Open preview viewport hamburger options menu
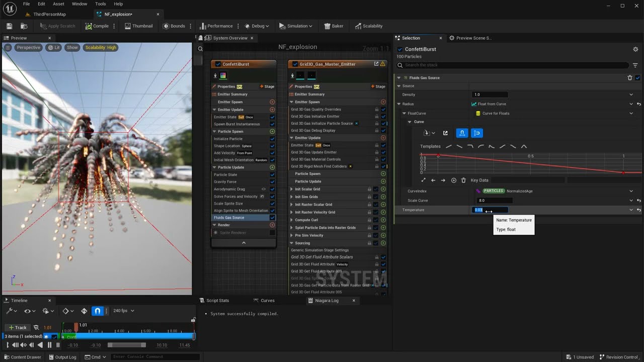This screenshot has width=644, height=362. (8, 47)
